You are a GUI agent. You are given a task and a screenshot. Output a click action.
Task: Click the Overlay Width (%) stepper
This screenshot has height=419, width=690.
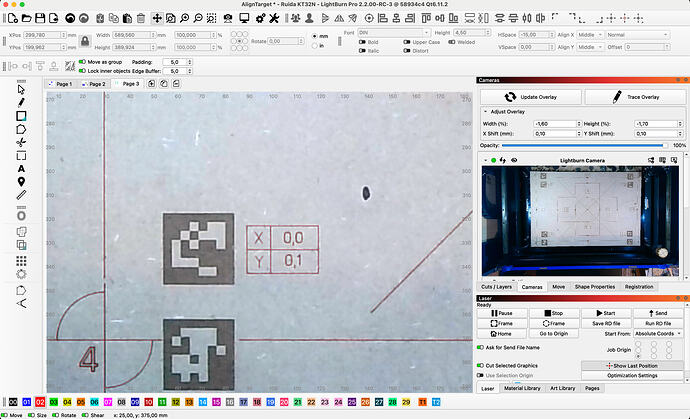point(579,124)
